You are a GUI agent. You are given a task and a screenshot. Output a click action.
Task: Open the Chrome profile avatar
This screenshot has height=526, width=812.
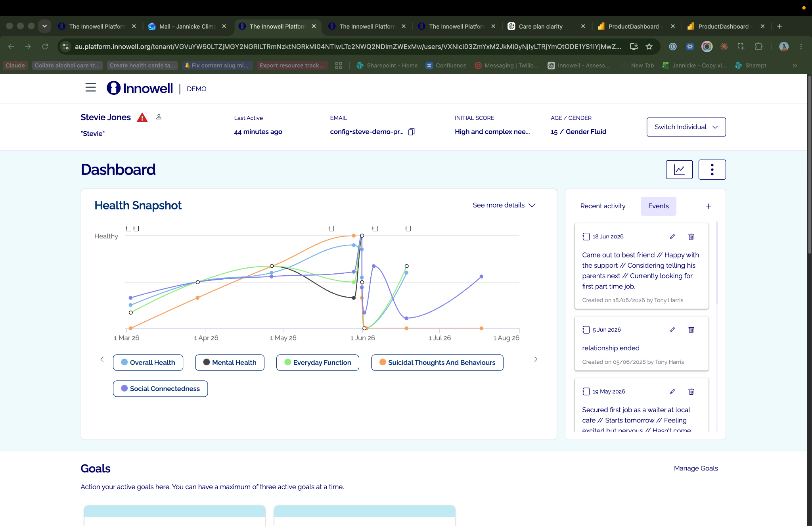[x=784, y=47]
